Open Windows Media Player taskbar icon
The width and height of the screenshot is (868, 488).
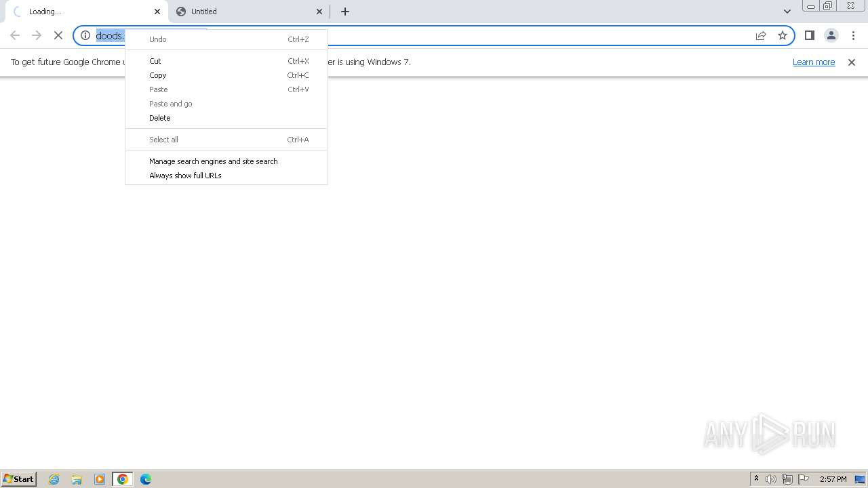[x=100, y=479]
